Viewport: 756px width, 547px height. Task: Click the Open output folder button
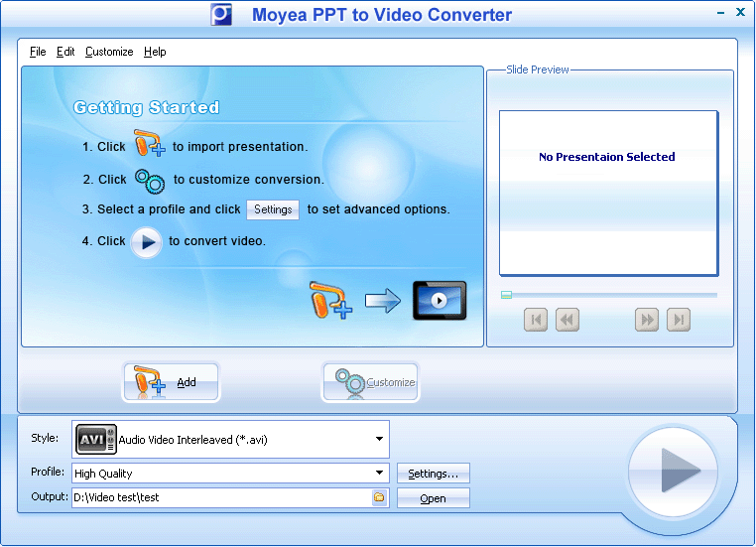coord(434,498)
